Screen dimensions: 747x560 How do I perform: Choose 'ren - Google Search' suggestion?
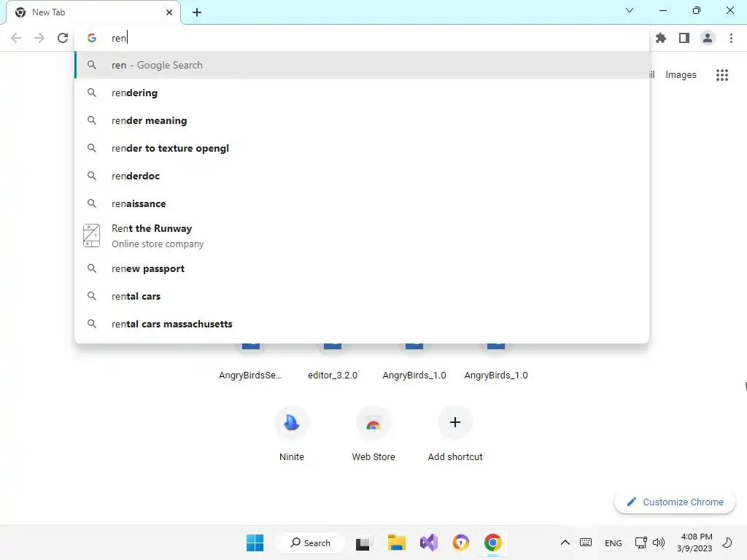[362, 65]
